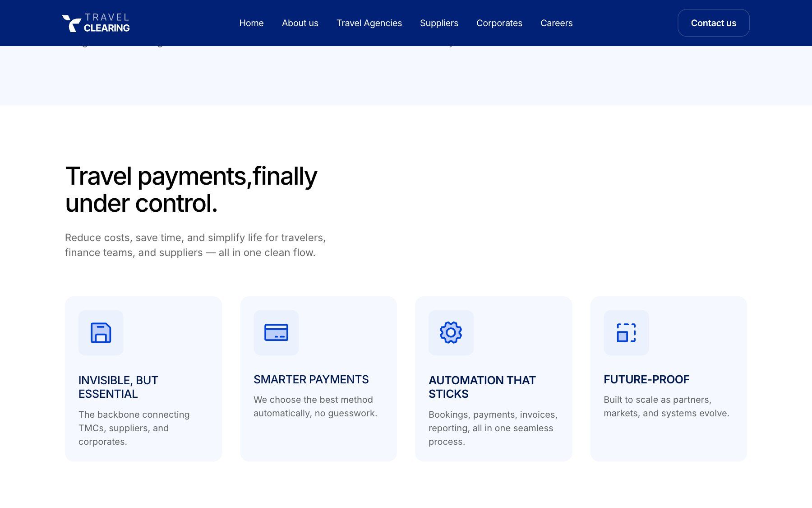This screenshot has width=812, height=508.
Task: Click the Contact us button
Action: pos(714,23)
